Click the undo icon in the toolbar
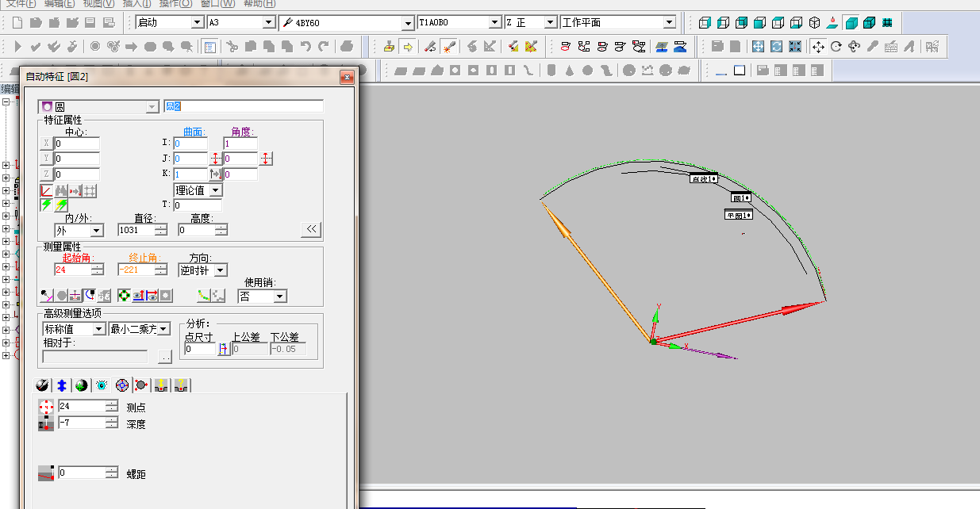Viewport: 980px width, 509px height. pos(306,47)
